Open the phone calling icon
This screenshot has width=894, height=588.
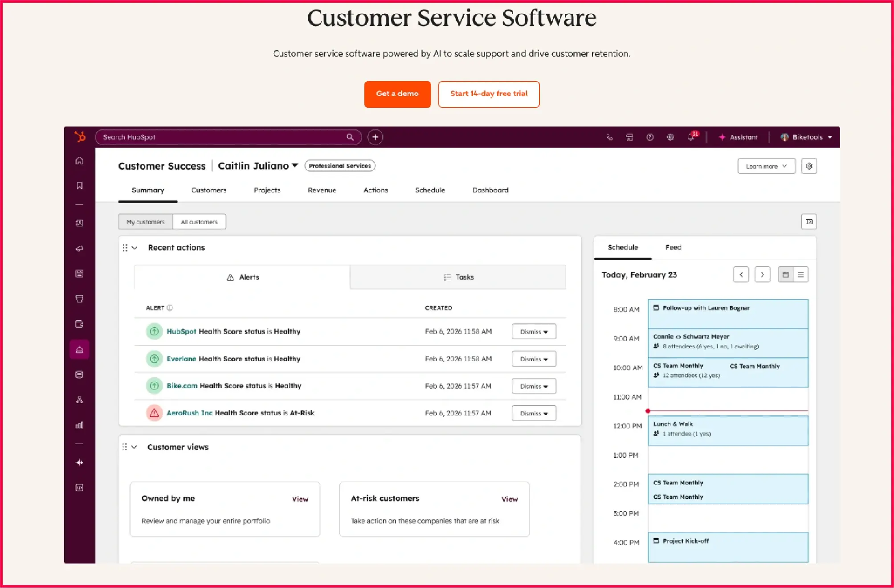609,137
